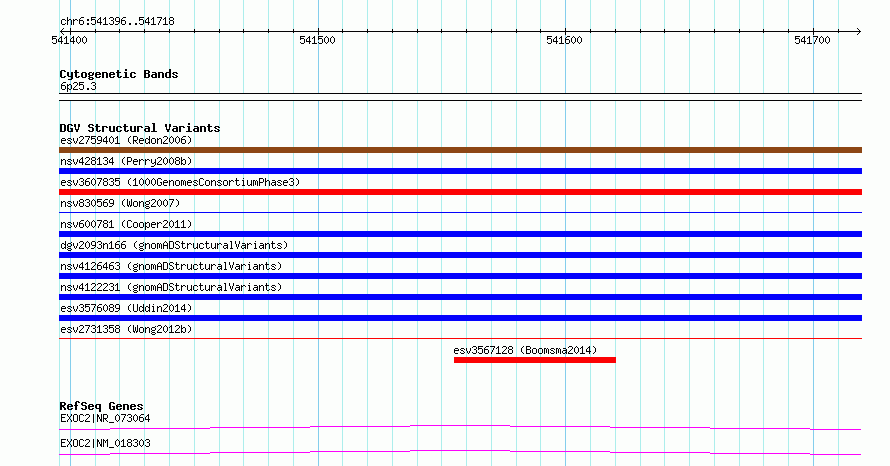Click the brown esv2759401 Redon2006 variant bar
This screenshot has width=890, height=466.
(x=460, y=150)
